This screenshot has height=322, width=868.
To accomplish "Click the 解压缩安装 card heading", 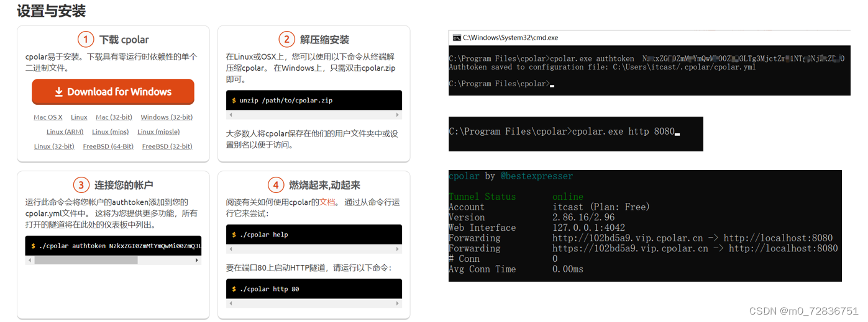I will (325, 40).
